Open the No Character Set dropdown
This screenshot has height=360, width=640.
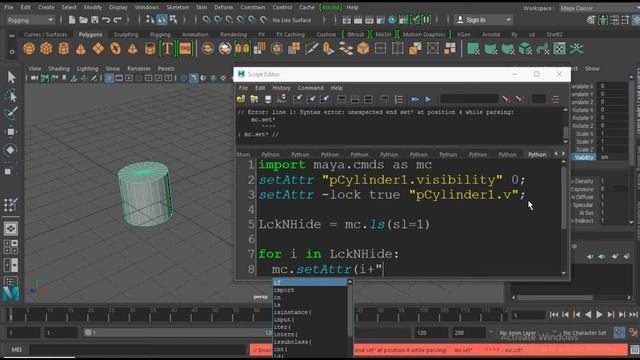click(584, 333)
